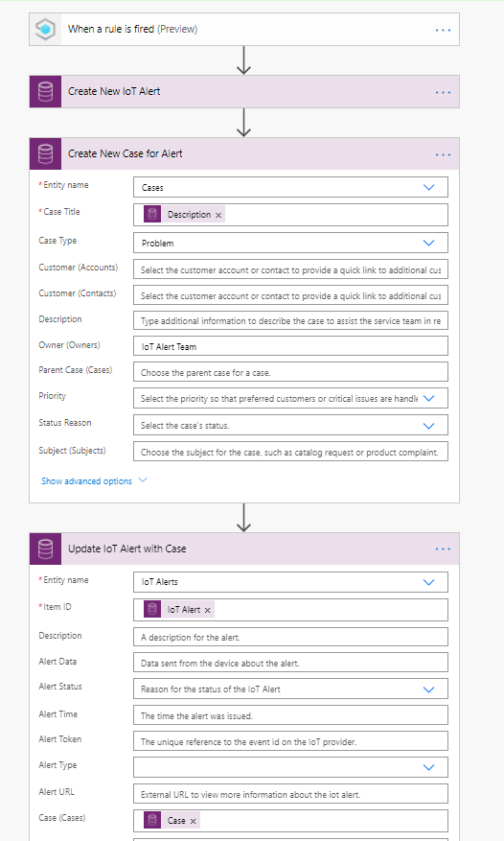
Task: Open the ellipsis menu for 'Create New Case for Alert'
Action: point(443,154)
